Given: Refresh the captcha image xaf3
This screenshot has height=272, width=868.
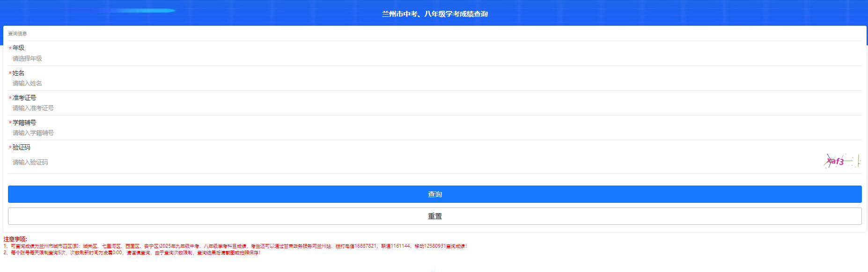Looking at the screenshot, I should coord(842,161).
